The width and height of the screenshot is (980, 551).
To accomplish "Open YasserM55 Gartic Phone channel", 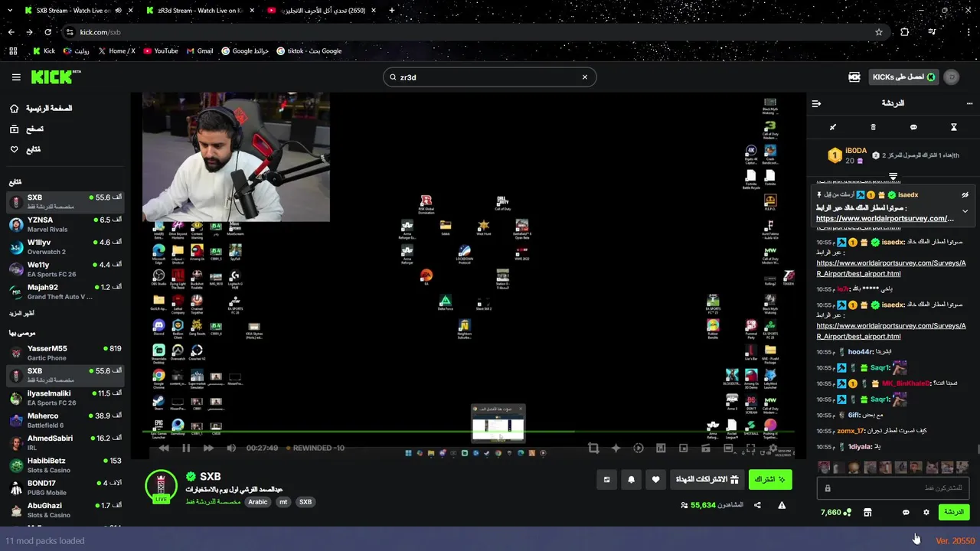I will pos(65,353).
